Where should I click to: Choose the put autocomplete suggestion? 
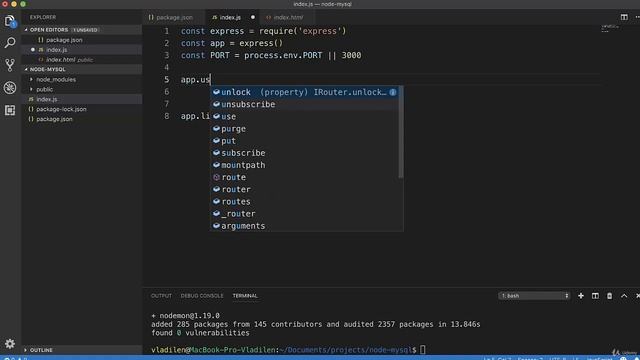[304, 141]
